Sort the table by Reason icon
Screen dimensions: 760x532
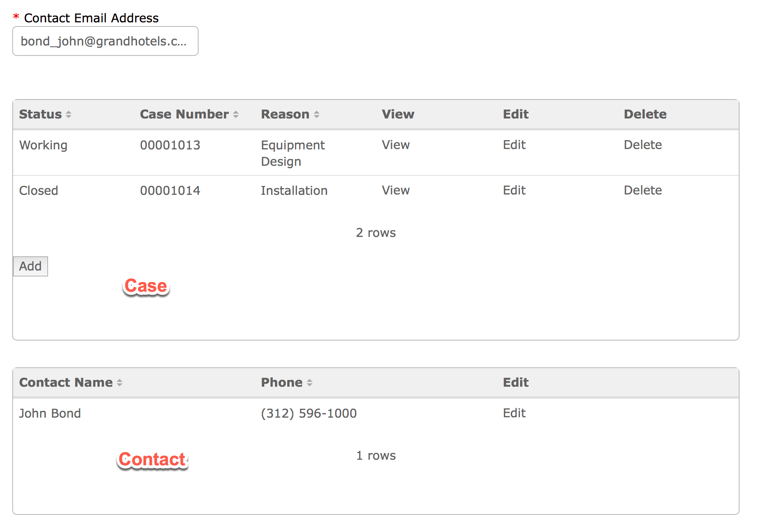tap(317, 114)
